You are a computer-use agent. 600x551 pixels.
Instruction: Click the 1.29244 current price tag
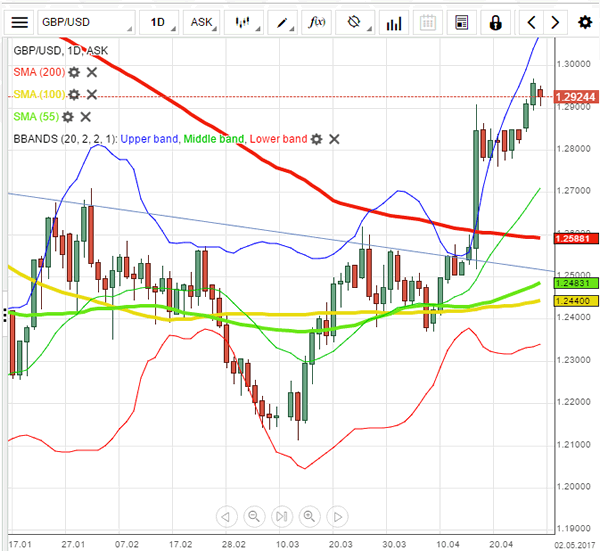[x=576, y=97]
